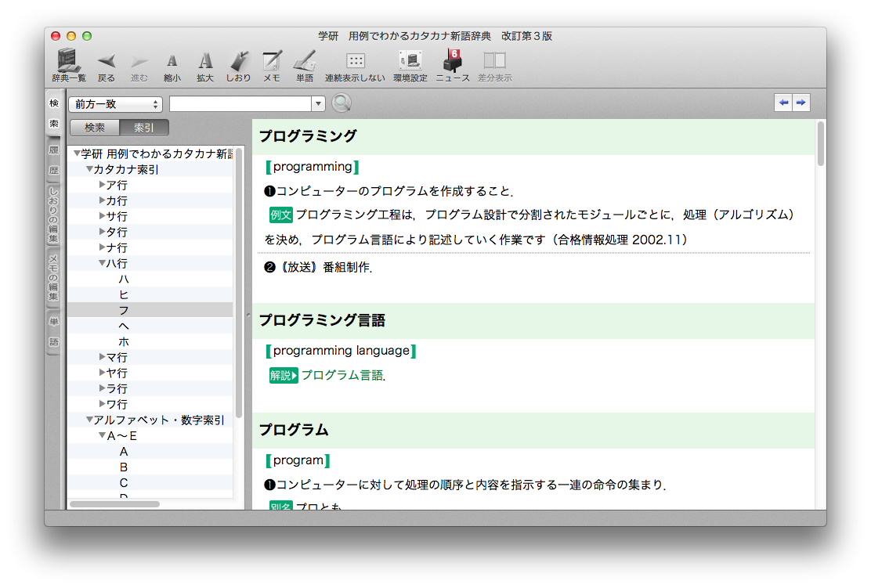Follow the プログラム言語 cross-reference link
The height and width of the screenshot is (588, 871).
[342, 376]
